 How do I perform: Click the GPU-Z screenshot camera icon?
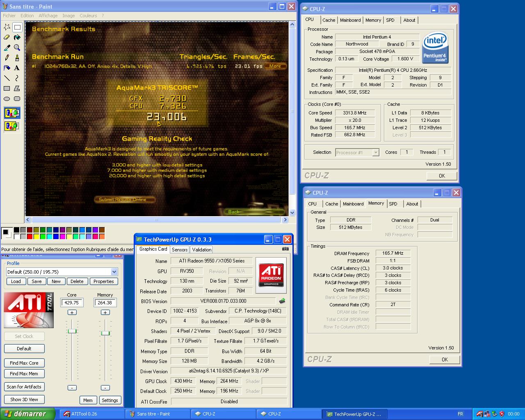(x=285, y=249)
